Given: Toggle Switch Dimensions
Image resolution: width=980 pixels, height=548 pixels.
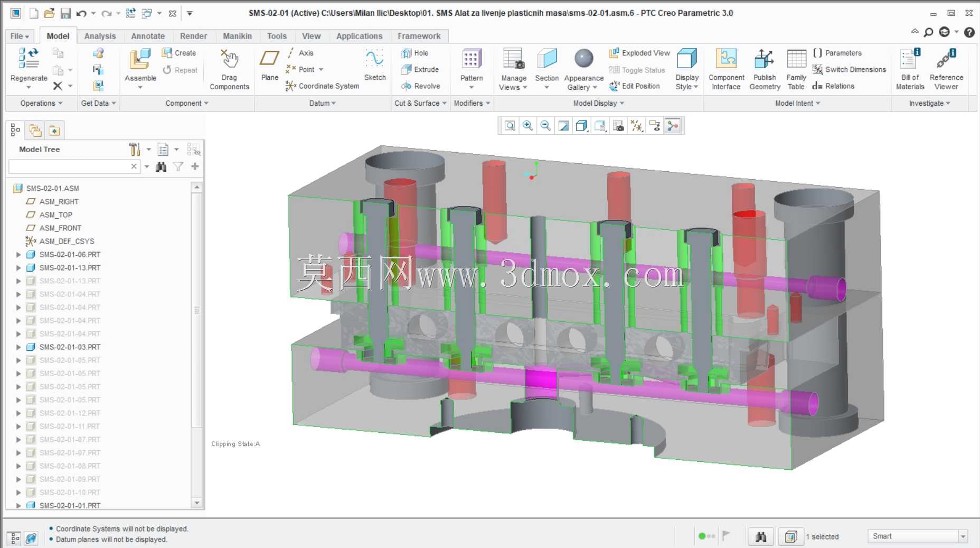Looking at the screenshot, I should (x=849, y=69).
